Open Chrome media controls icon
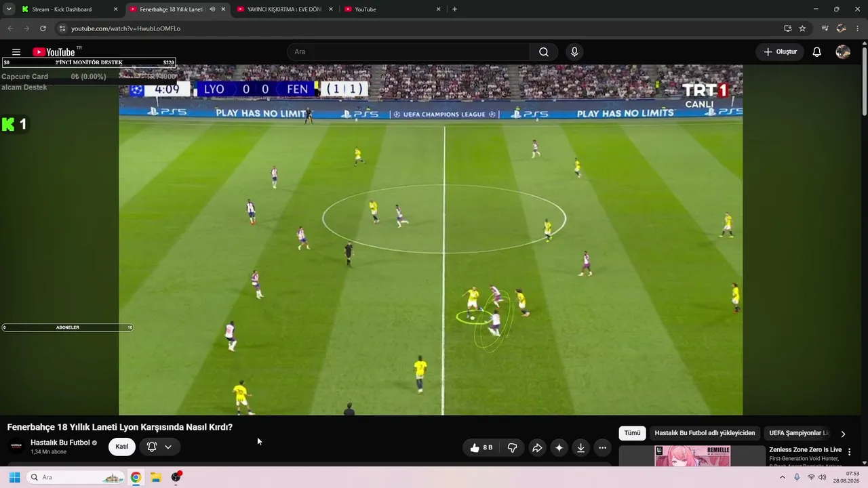The image size is (868, 488). coord(825,28)
